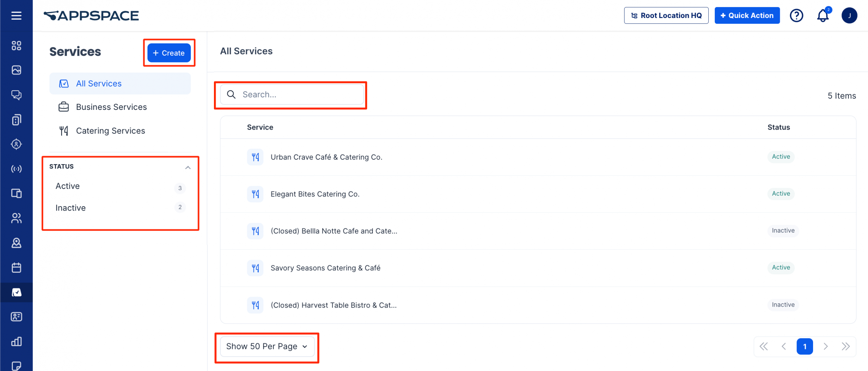
Task: Click Active badge for Urban Crave Café
Action: pos(781,156)
